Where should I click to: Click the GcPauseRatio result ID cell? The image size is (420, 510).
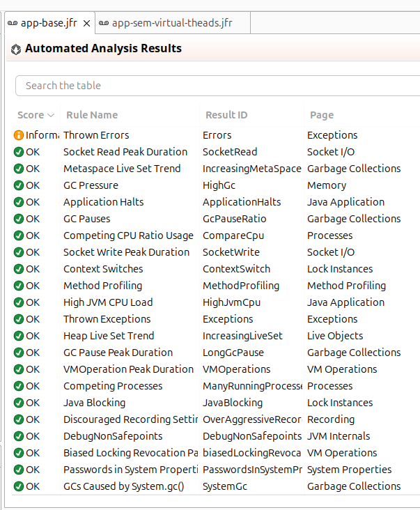[235, 219]
